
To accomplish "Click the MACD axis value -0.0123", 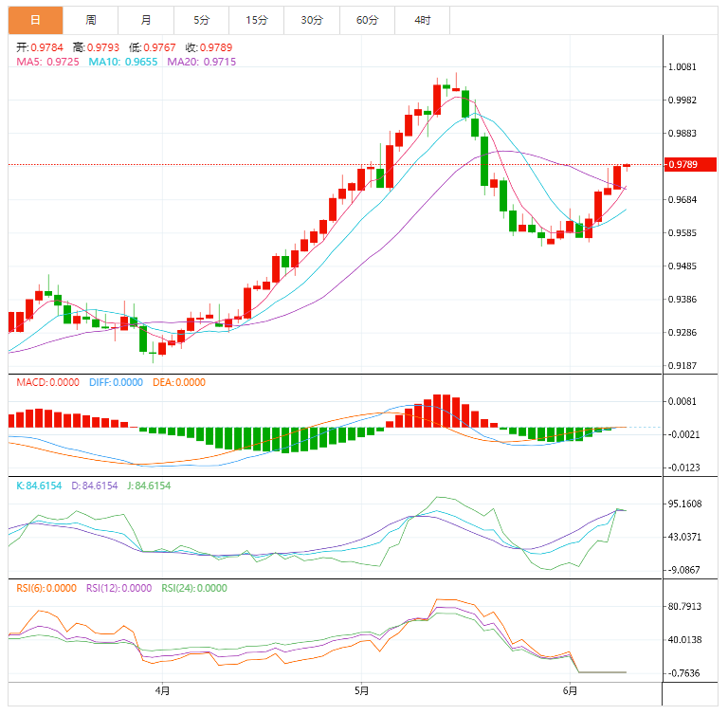I will pos(683,467).
